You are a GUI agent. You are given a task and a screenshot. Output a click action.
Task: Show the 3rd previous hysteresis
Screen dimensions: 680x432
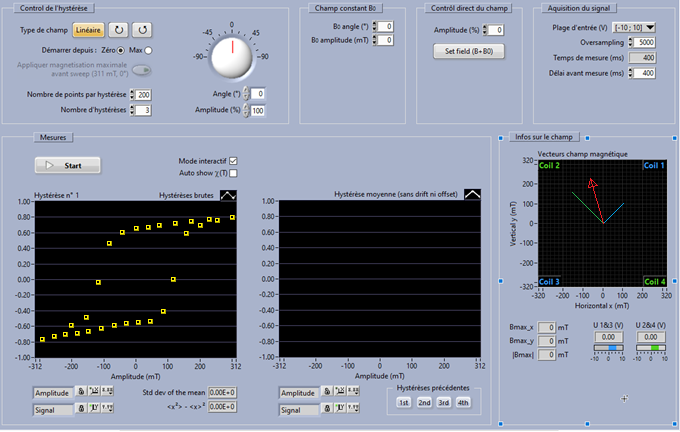(x=443, y=402)
